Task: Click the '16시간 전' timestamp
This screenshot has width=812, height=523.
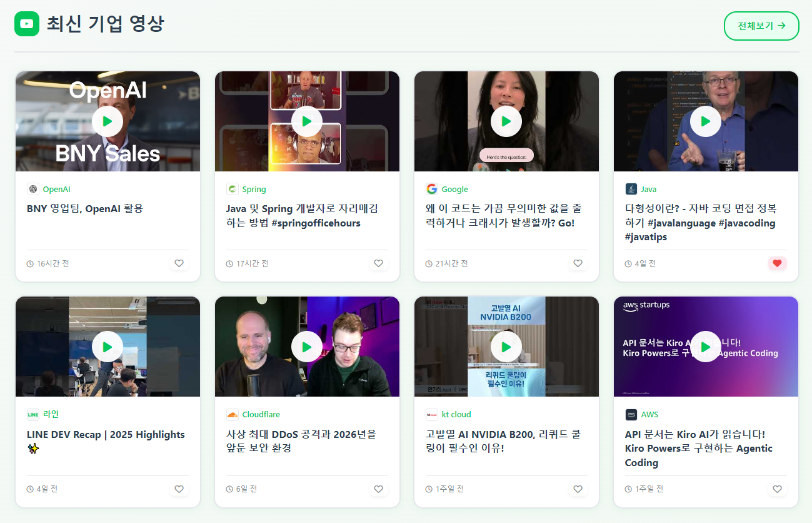Action: point(53,263)
